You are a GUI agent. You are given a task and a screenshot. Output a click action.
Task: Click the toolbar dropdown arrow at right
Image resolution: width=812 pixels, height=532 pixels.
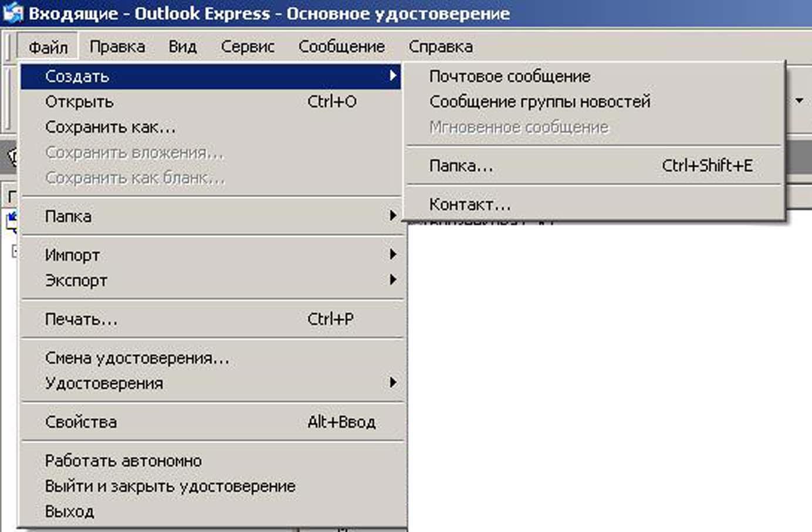click(x=799, y=101)
